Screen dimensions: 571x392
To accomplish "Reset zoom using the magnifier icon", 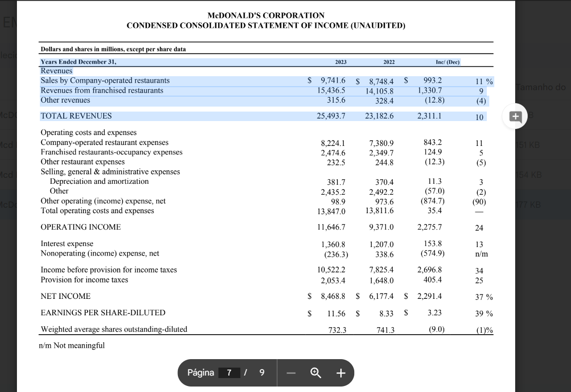I will pyautogui.click(x=315, y=373).
